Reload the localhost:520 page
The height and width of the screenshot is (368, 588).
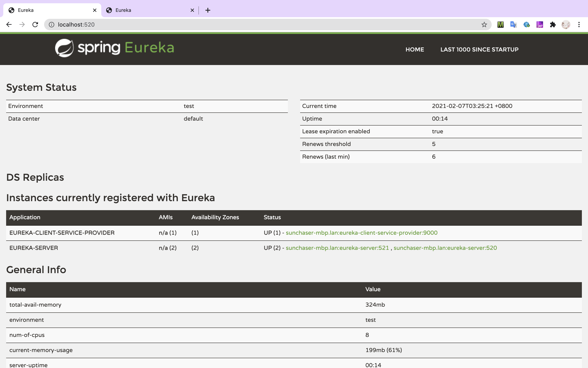[35, 25]
